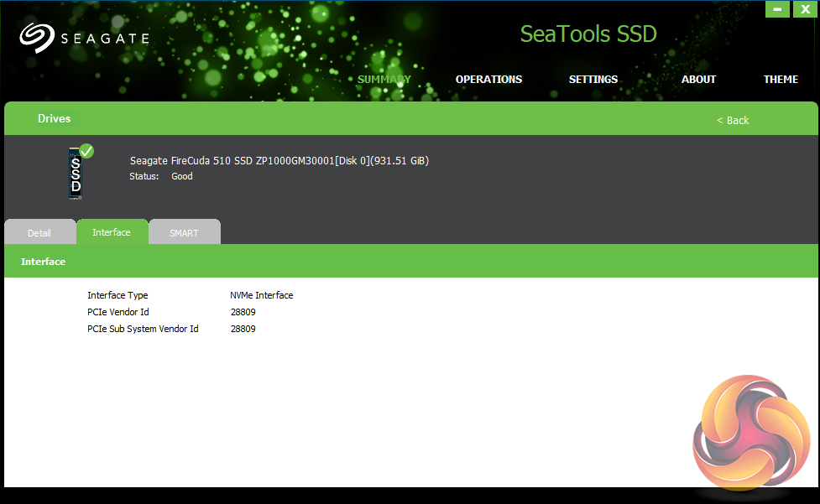Image resolution: width=820 pixels, height=504 pixels.
Task: Go back using the < Back link
Action: click(732, 121)
